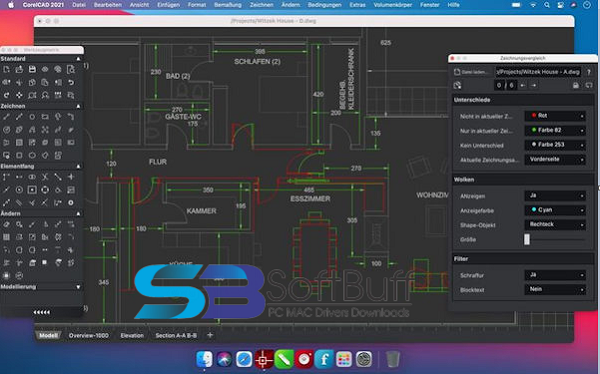Collapse the Zeichnen section of the tool palette
The height and width of the screenshot is (374, 600).
(x=78, y=106)
